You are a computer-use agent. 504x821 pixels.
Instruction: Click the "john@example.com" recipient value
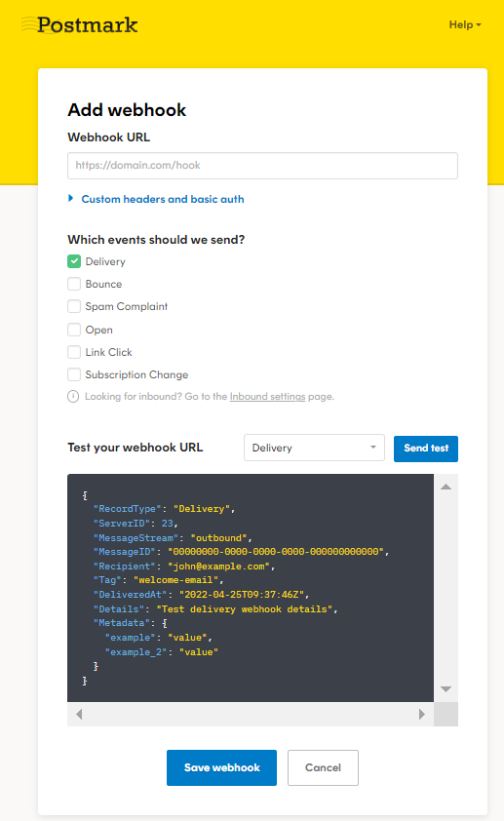[218, 566]
